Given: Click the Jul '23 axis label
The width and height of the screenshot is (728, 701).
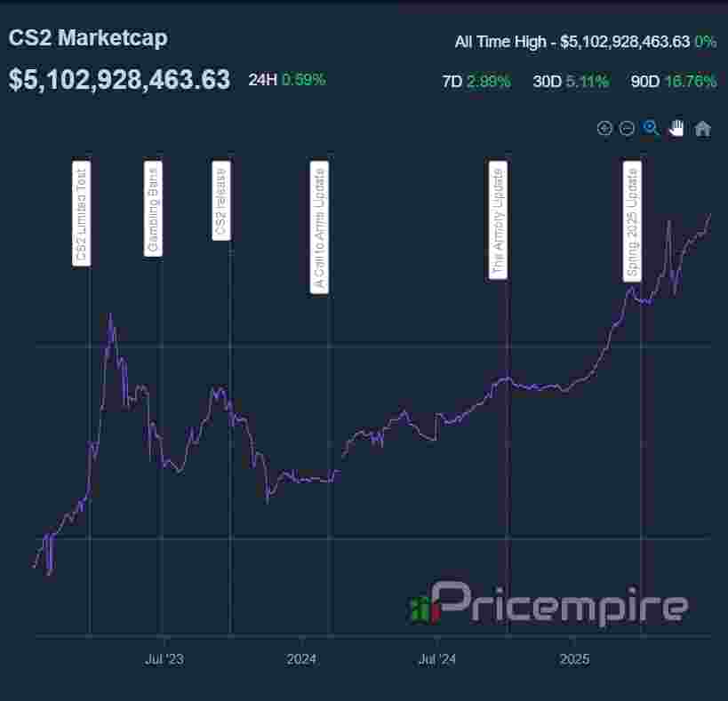Looking at the screenshot, I should click(x=164, y=658).
